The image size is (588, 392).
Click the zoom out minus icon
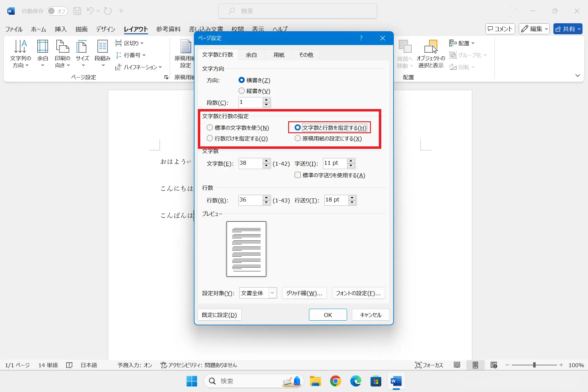(507, 365)
